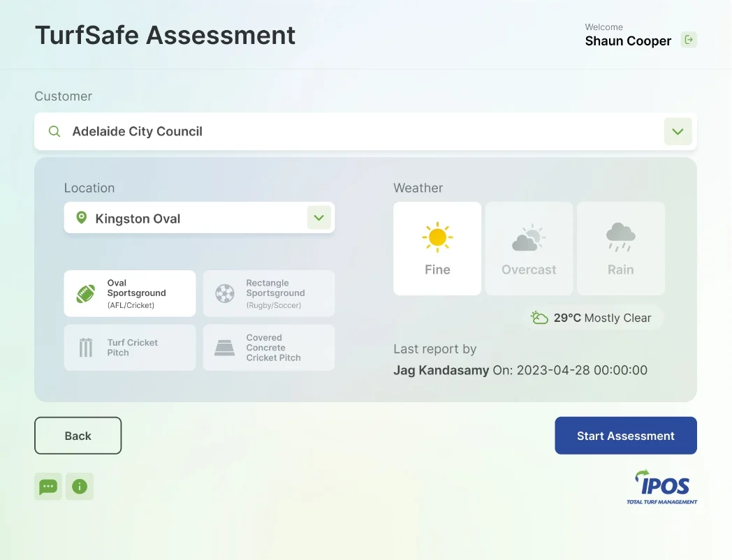
Task: Set weather to Overcast
Action: point(529,249)
